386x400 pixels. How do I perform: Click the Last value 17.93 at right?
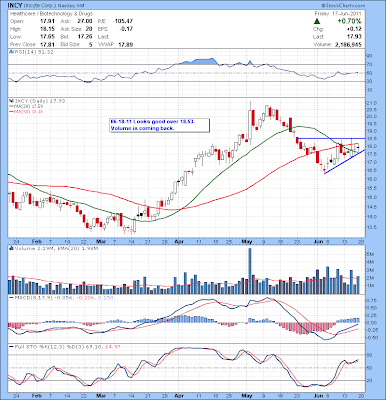(x=355, y=37)
